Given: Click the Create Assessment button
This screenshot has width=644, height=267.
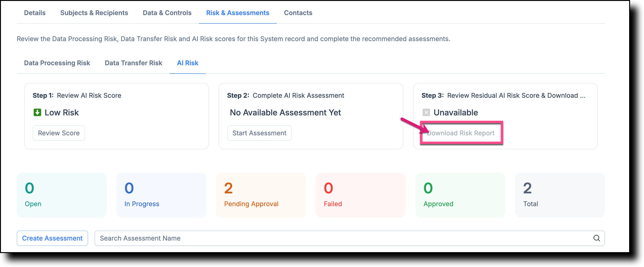Looking at the screenshot, I should click(52, 238).
